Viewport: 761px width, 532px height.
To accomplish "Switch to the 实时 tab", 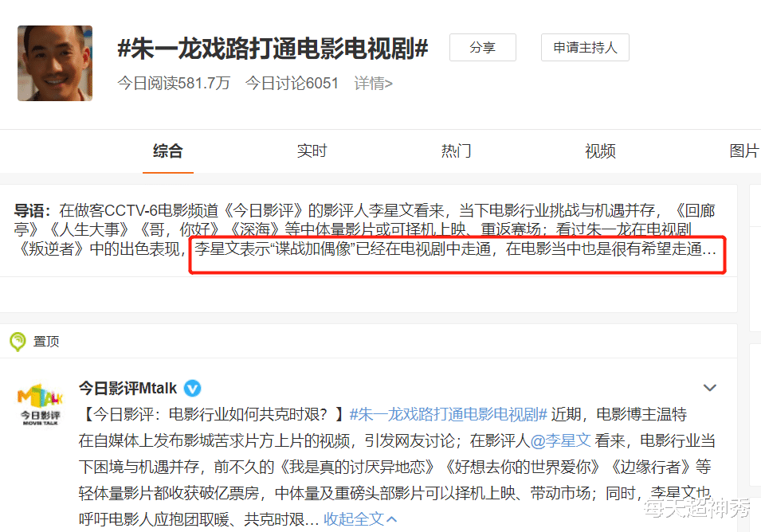I will (x=312, y=151).
